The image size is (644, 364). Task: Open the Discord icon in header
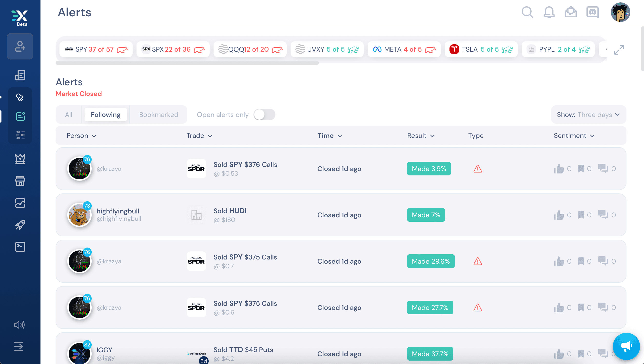(x=593, y=12)
